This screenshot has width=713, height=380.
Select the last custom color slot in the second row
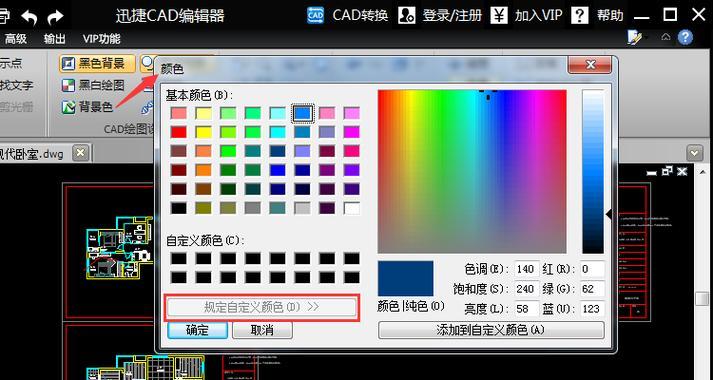[x=351, y=277]
